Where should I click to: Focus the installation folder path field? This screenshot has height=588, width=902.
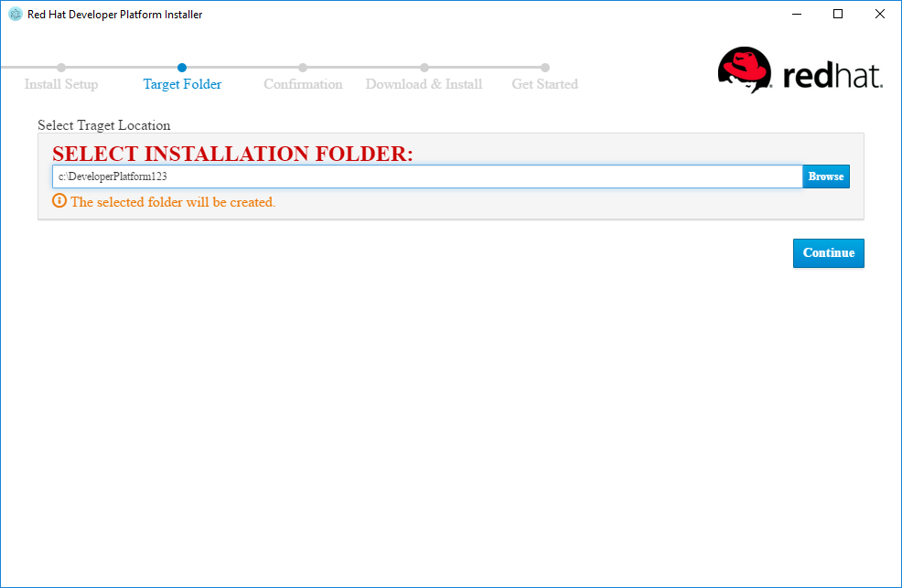[427, 176]
